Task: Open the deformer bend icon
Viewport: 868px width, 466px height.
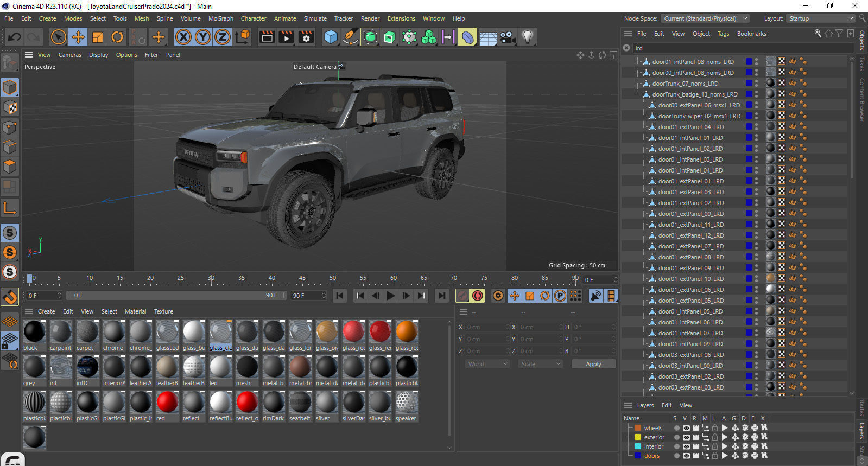Action: coord(468,37)
